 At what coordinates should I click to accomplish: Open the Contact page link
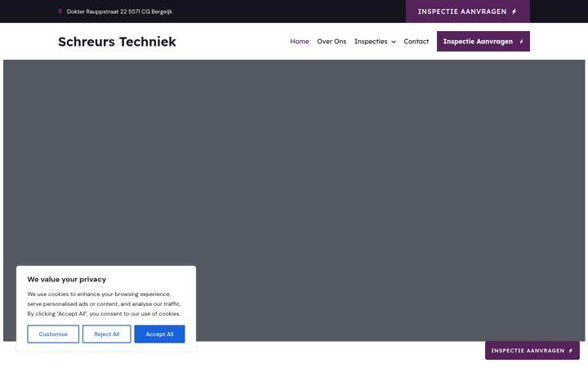416,42
